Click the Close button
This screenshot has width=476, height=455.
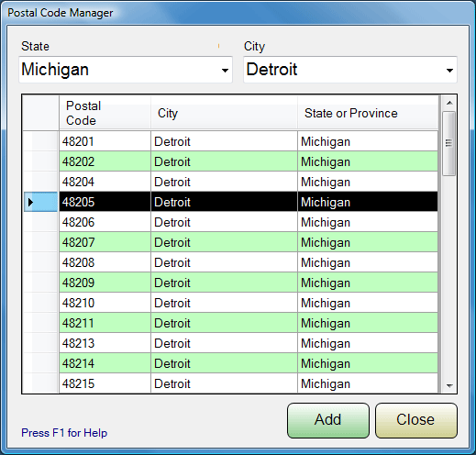click(416, 420)
